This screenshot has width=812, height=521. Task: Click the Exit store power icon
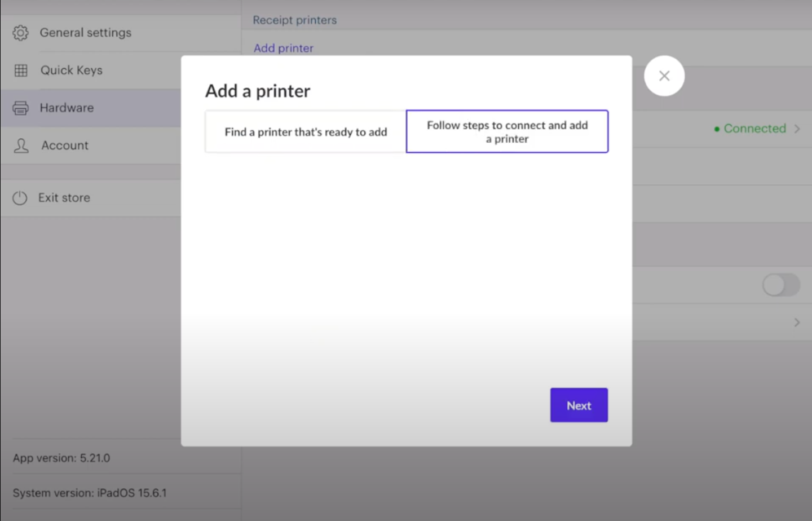[x=20, y=198]
